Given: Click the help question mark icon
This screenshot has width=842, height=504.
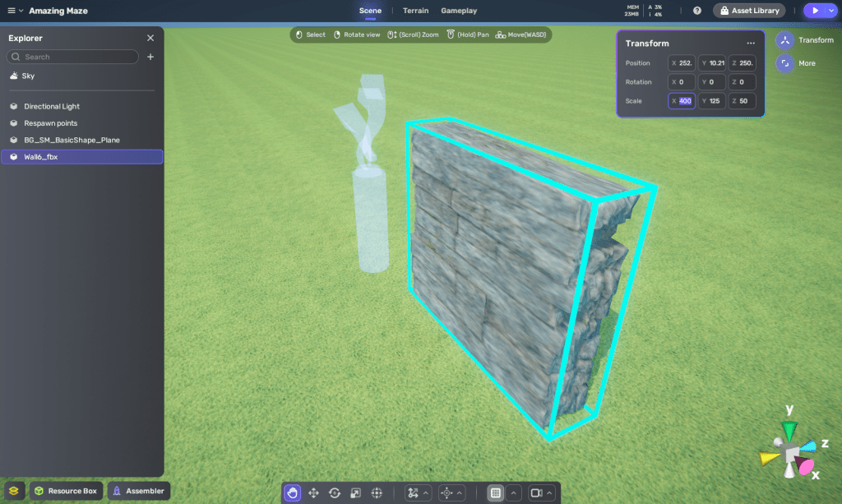Looking at the screenshot, I should pos(697,11).
